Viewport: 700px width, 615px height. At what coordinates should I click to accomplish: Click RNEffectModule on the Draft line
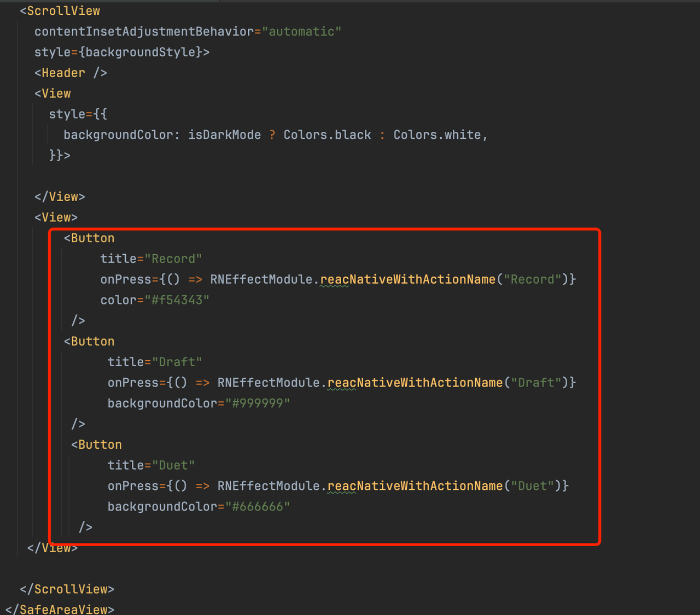click(269, 383)
